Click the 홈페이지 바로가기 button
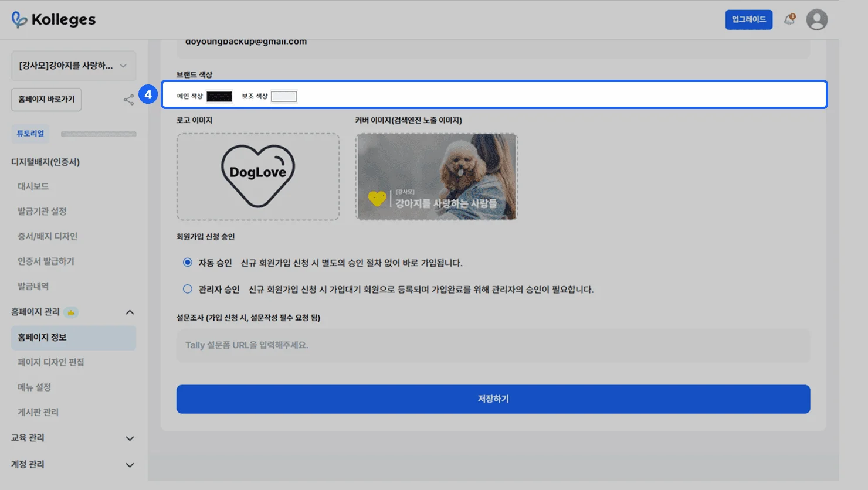Image resolution: width=868 pixels, height=490 pixels. pos(46,100)
